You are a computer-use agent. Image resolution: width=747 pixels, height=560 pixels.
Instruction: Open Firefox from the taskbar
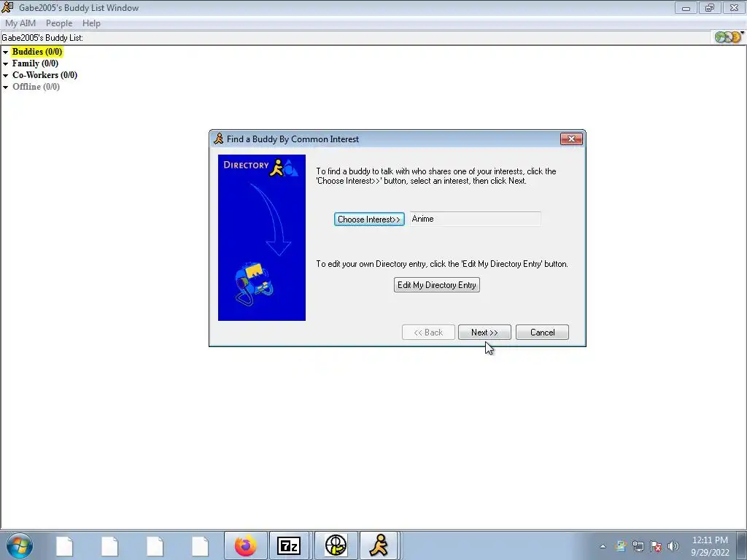pos(245,545)
